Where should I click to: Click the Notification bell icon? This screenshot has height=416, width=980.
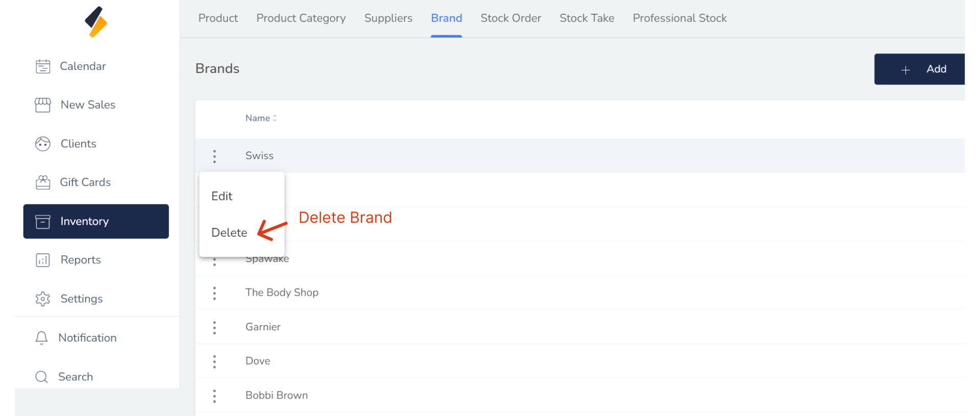point(42,337)
